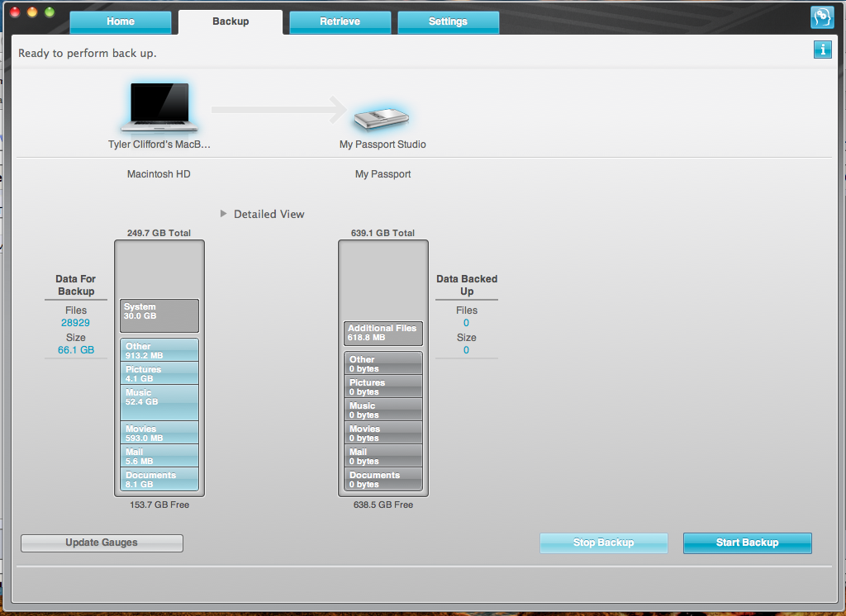Click the Music 52.4 GB gauge segment

tap(159, 402)
